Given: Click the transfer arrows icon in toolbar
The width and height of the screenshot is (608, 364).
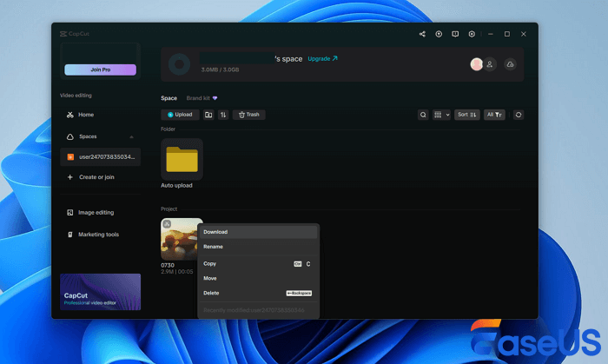Looking at the screenshot, I should [x=223, y=115].
